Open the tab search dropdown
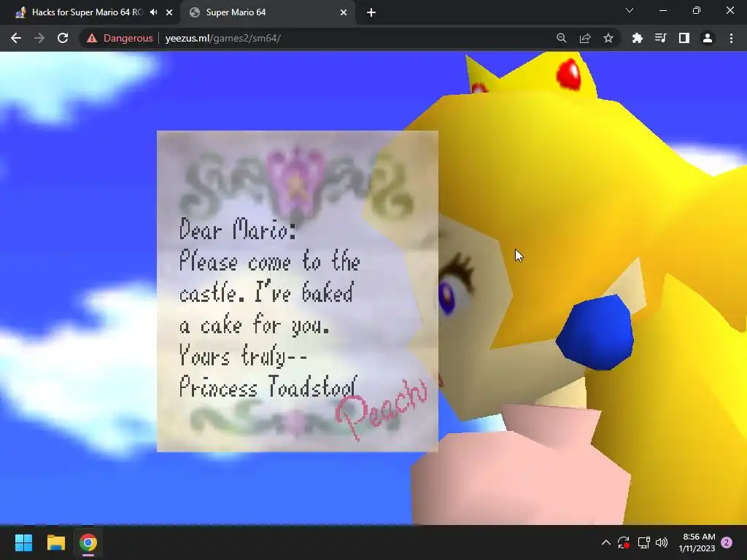The image size is (747, 560). point(630,10)
